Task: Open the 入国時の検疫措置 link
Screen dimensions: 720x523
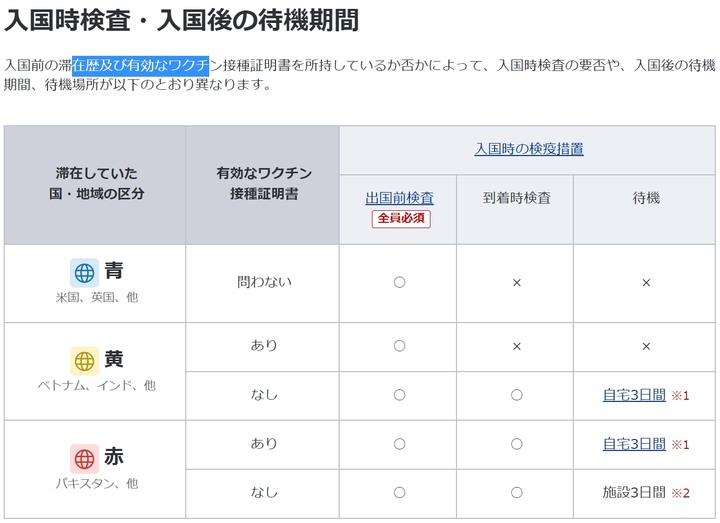Action: (x=528, y=149)
